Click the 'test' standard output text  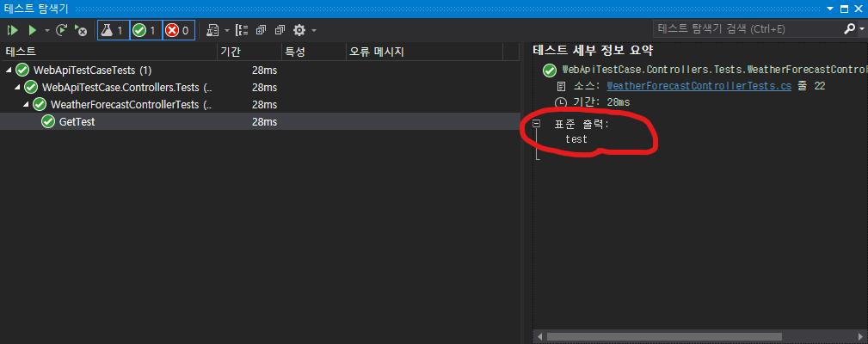(x=576, y=139)
